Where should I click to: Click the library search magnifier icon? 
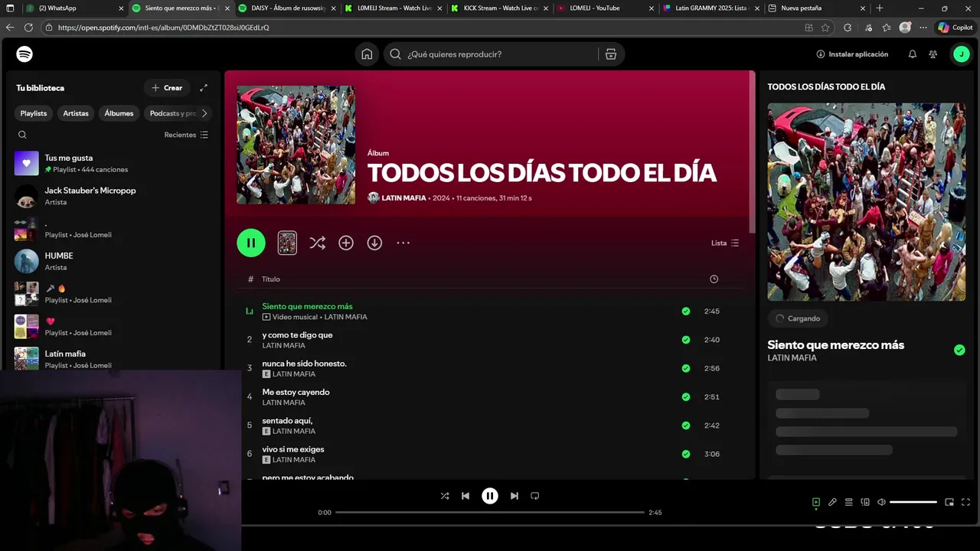(x=22, y=135)
